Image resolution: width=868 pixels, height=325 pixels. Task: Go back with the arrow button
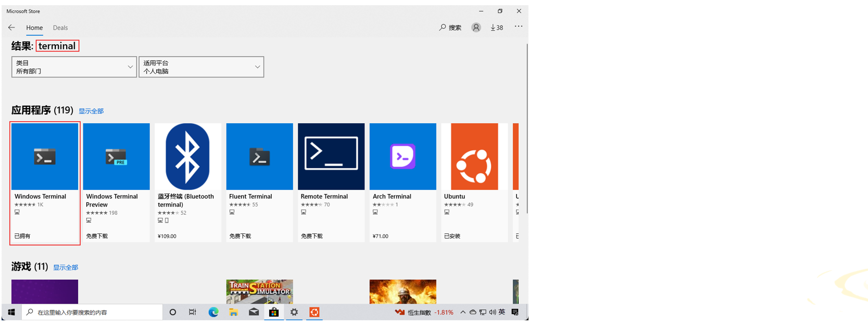(x=11, y=28)
